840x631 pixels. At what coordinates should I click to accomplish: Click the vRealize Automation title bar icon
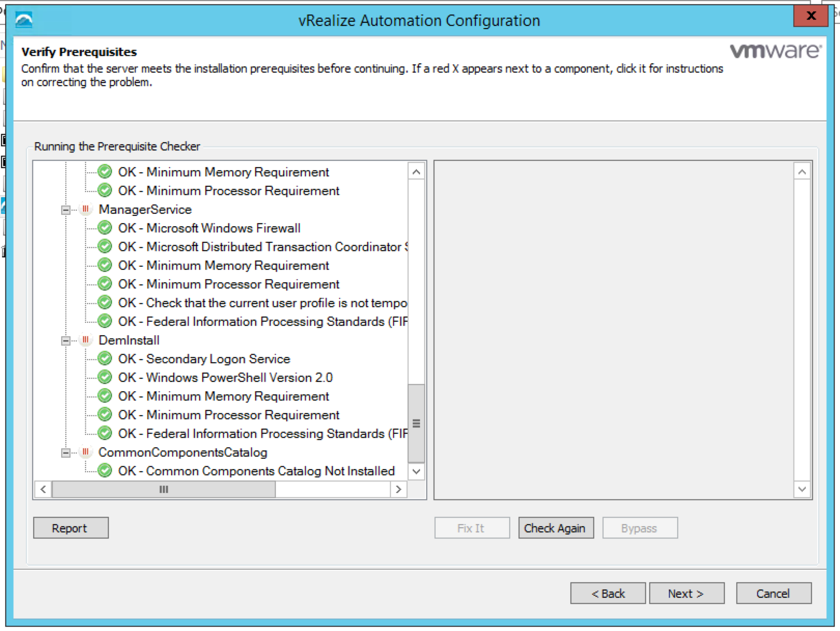24,20
